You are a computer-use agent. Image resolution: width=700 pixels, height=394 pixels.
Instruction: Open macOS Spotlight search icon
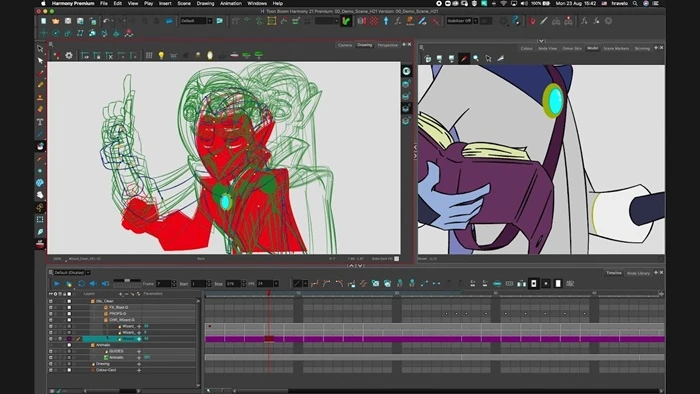click(x=635, y=3)
